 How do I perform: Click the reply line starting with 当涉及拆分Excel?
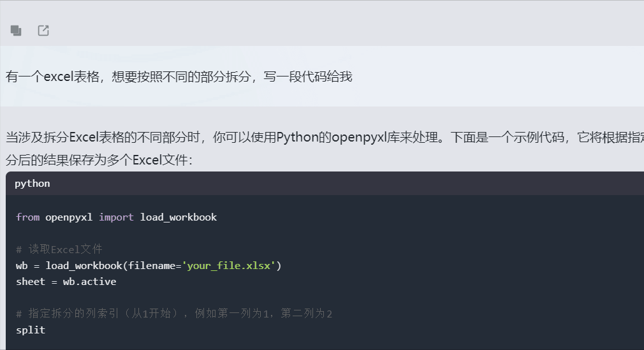[325, 137]
